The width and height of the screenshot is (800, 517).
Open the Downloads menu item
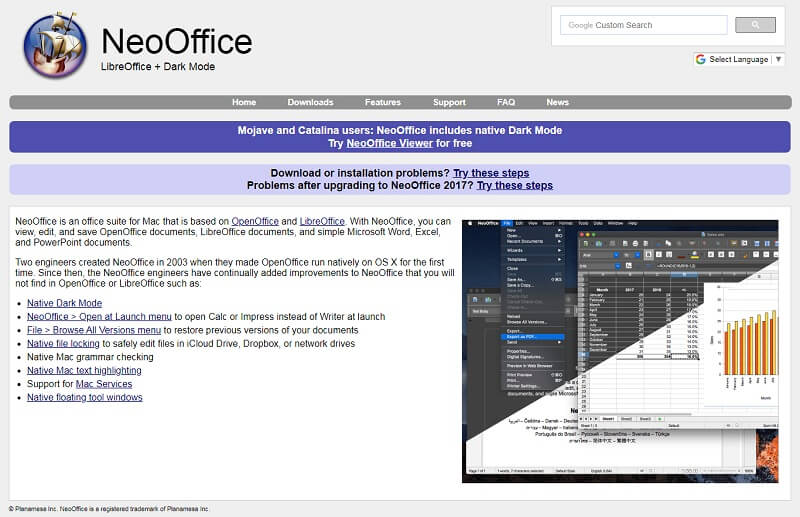[x=310, y=102]
